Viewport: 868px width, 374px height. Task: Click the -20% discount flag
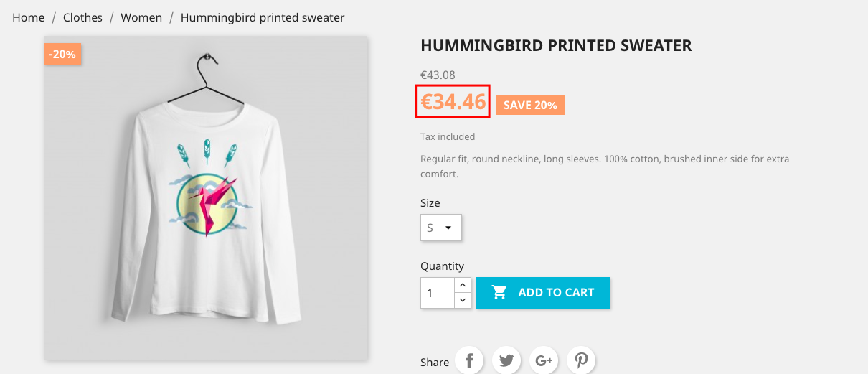[63, 54]
